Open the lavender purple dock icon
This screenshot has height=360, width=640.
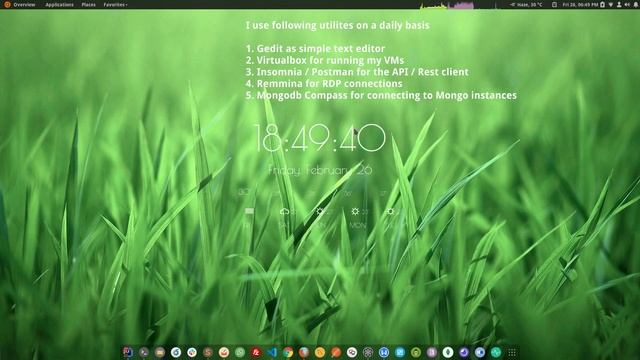tap(432, 352)
